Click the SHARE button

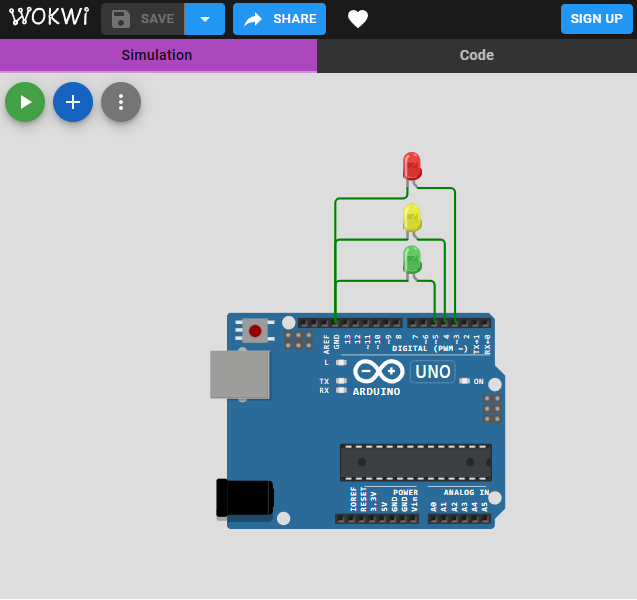click(279, 19)
